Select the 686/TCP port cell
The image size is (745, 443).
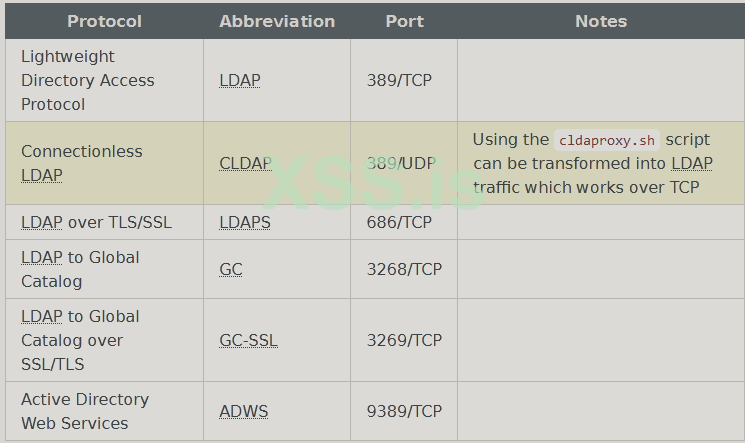[399, 222]
